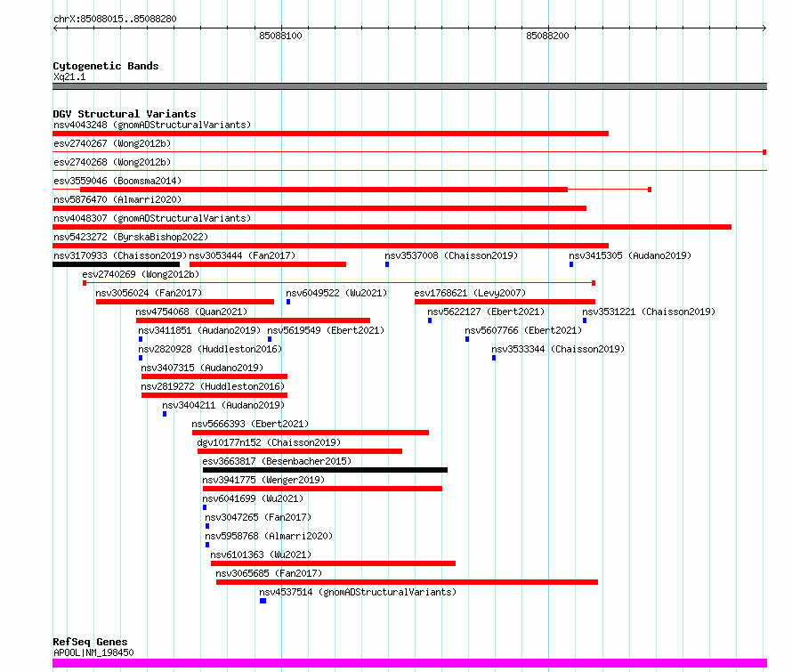The width and height of the screenshot is (792, 672).
Task: Click the red end cap of esv2740267
Action: click(x=764, y=152)
